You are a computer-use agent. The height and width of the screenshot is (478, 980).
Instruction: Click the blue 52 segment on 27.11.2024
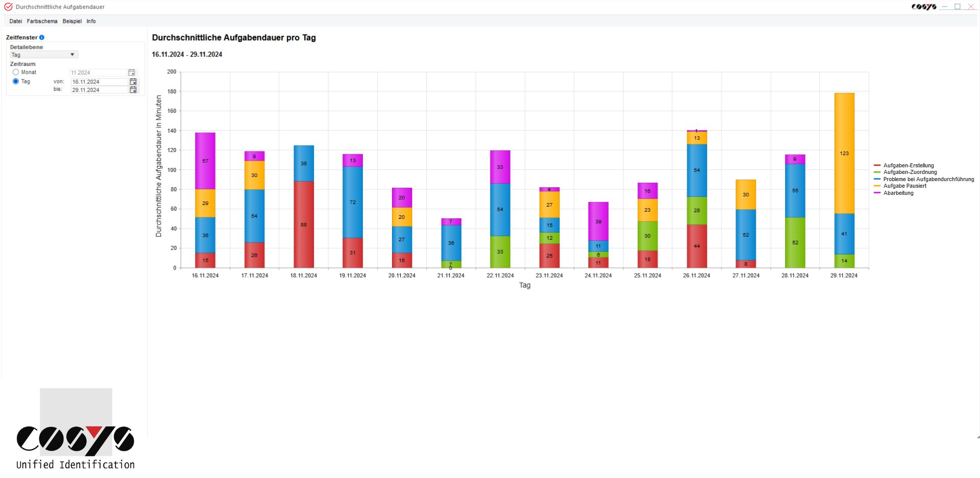pos(746,235)
